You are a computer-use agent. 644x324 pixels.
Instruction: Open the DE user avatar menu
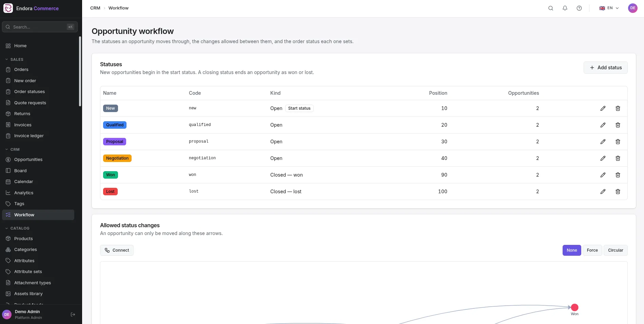(x=633, y=8)
